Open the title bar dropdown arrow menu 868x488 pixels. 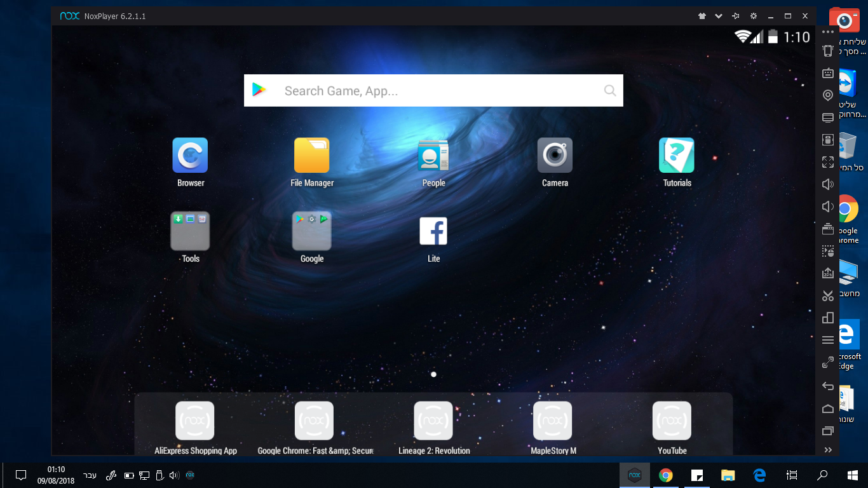point(719,16)
